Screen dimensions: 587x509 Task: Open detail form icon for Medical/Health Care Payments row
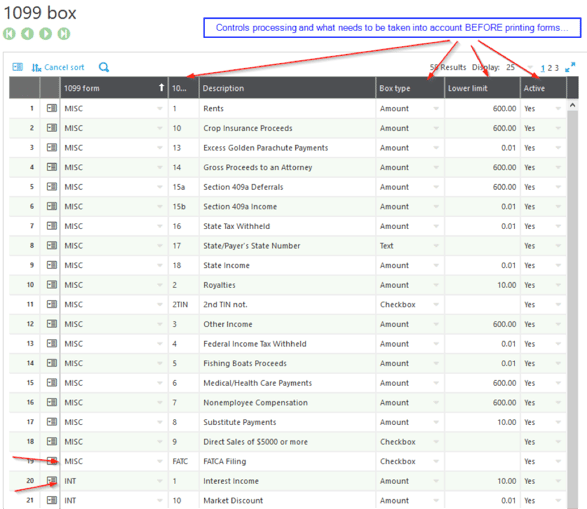pos(52,382)
